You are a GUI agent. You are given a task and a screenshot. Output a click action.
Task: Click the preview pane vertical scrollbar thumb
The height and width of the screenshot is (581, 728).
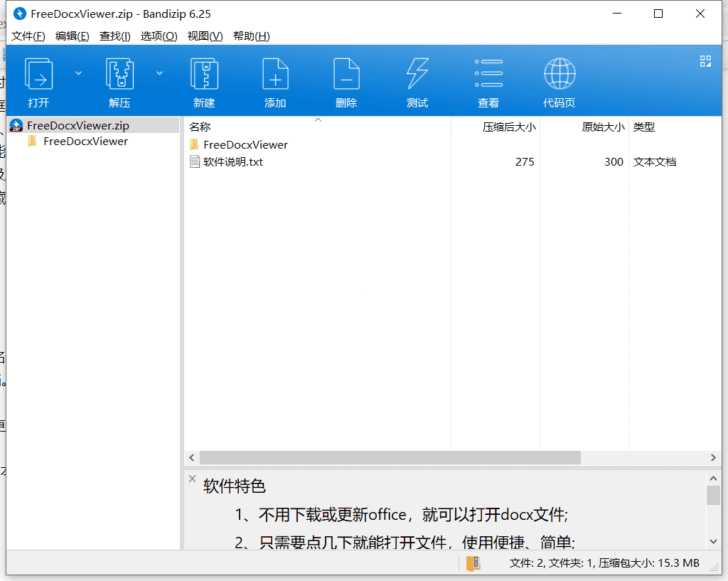pyautogui.click(x=713, y=495)
